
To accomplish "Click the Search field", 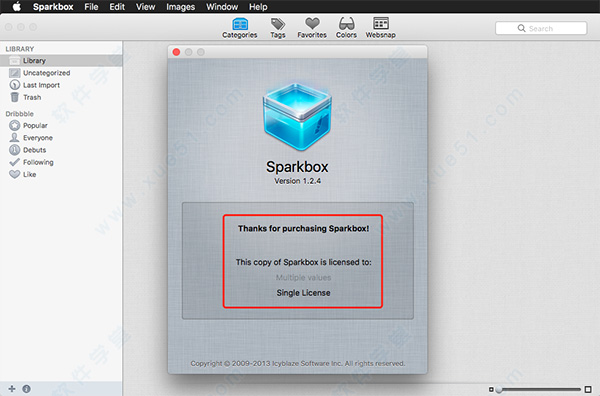I will [541, 28].
